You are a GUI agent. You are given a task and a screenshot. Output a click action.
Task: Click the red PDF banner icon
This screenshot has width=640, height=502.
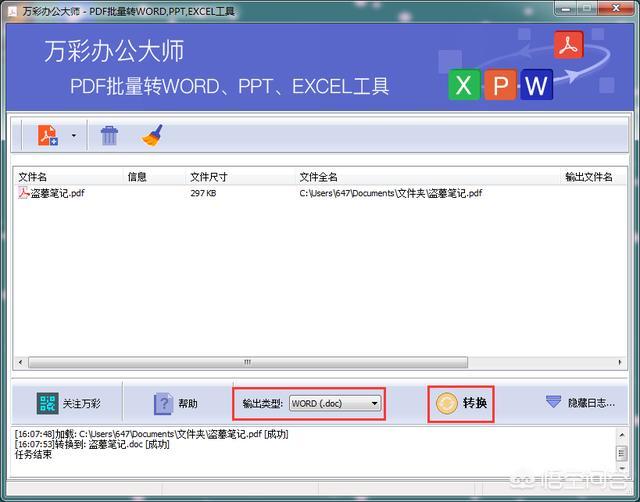pyautogui.click(x=569, y=45)
